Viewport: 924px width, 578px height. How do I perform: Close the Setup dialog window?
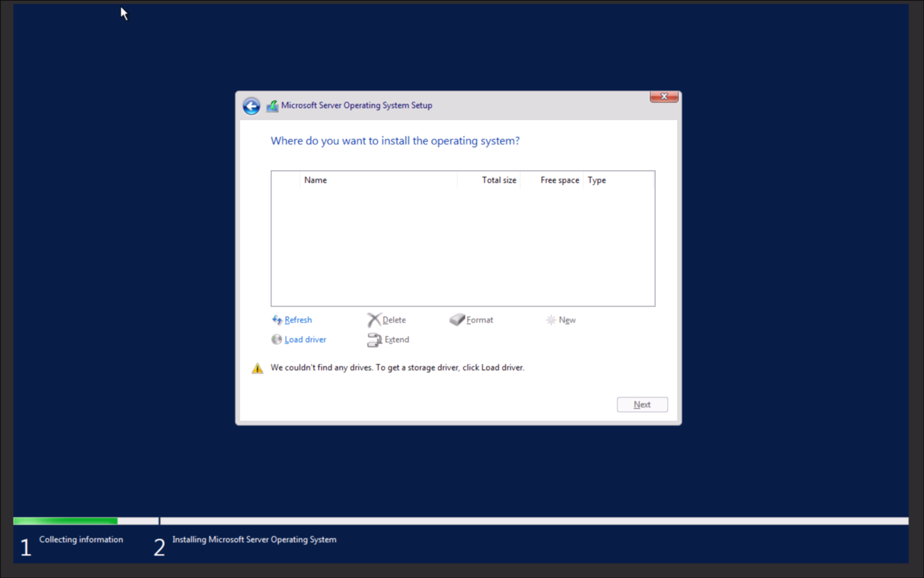(x=664, y=97)
